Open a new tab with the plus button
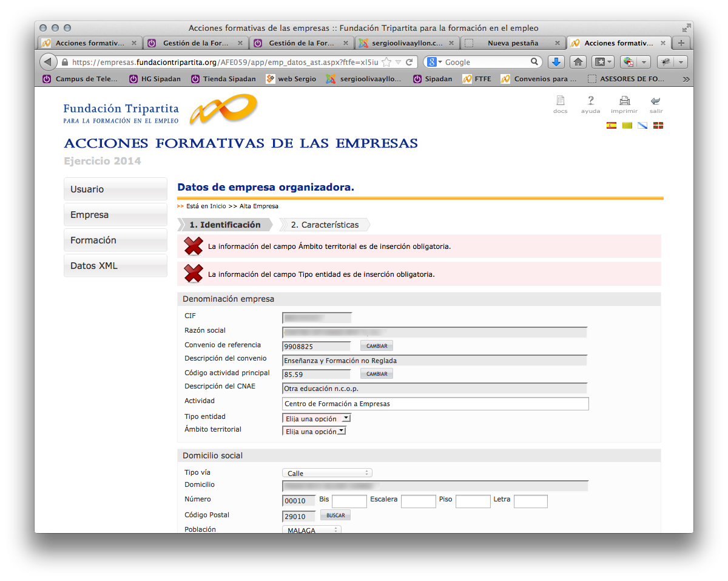This screenshot has width=728, height=581. (681, 43)
